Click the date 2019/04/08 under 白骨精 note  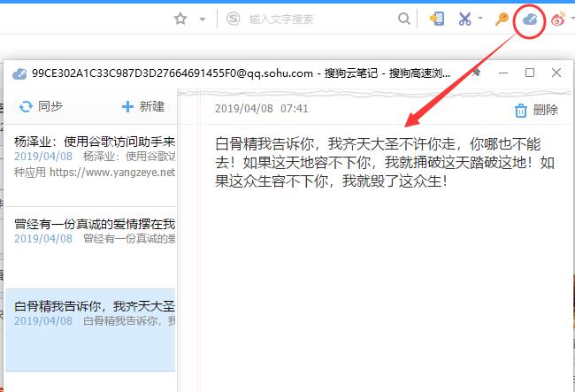43,321
